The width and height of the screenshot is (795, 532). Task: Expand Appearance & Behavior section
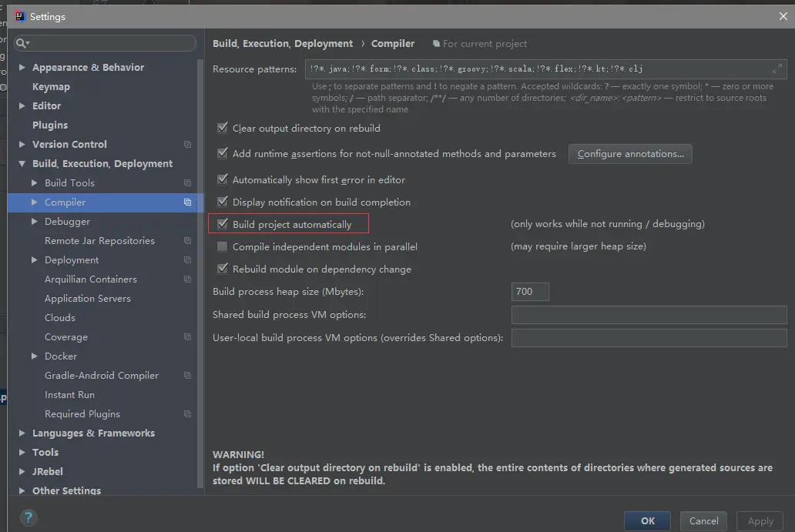click(x=22, y=67)
